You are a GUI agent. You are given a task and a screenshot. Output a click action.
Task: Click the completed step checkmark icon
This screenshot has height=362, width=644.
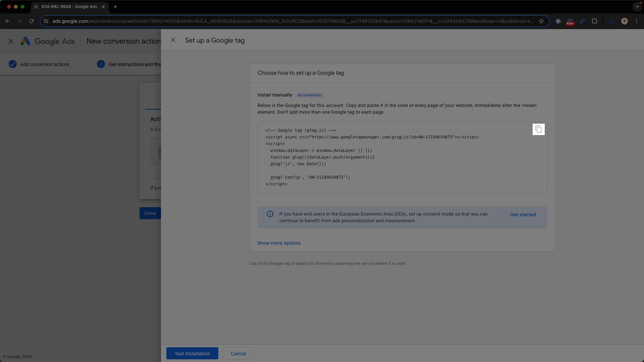pyautogui.click(x=13, y=64)
